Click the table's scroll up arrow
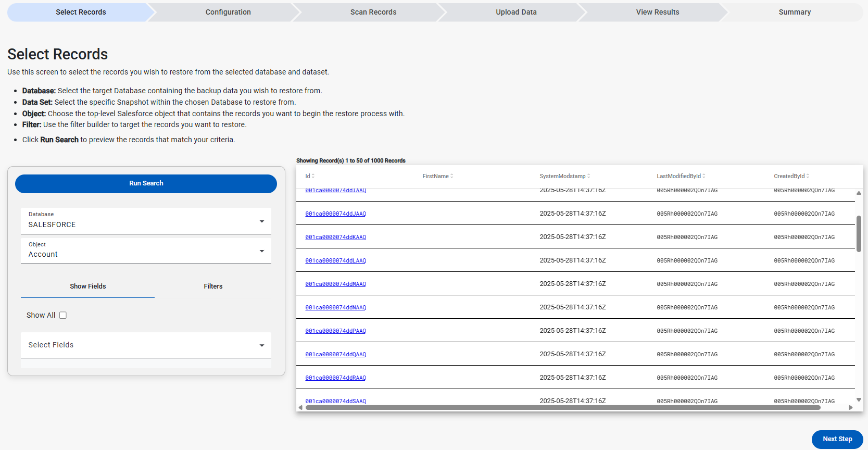Viewport: 868px width, 450px height. 859,193
